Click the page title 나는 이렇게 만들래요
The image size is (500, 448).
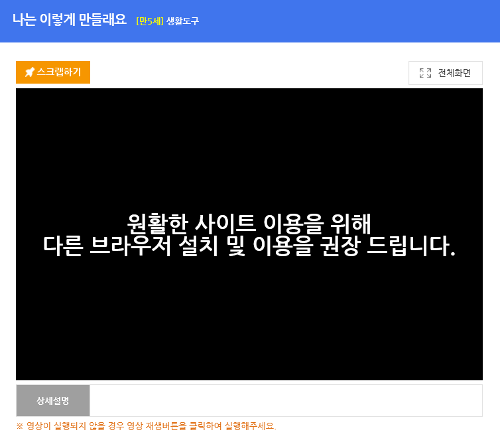point(70,20)
